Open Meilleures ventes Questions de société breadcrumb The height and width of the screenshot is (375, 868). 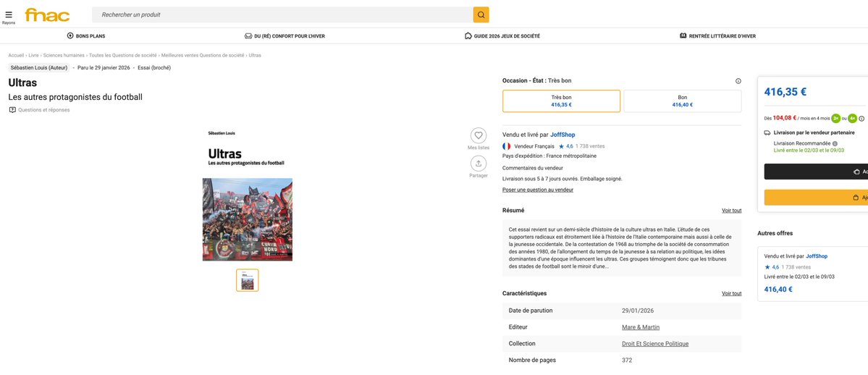click(203, 56)
